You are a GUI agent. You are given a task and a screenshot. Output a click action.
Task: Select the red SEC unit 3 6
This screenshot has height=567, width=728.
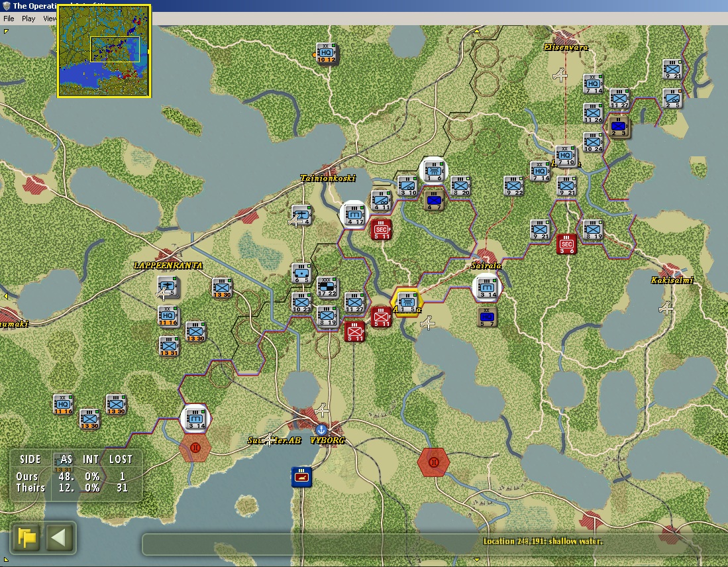566,244
